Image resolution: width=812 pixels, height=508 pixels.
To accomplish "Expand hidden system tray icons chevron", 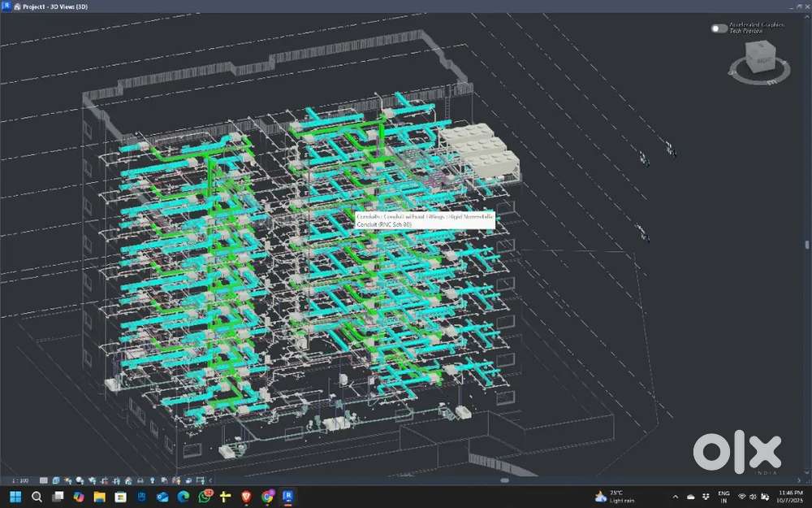I will click(x=676, y=496).
